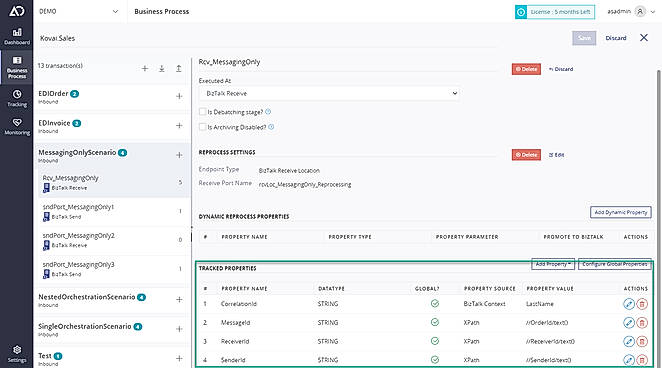Click the PROPERTY NAME column header in tracked properties
662x368 pixels.
[x=244, y=289]
